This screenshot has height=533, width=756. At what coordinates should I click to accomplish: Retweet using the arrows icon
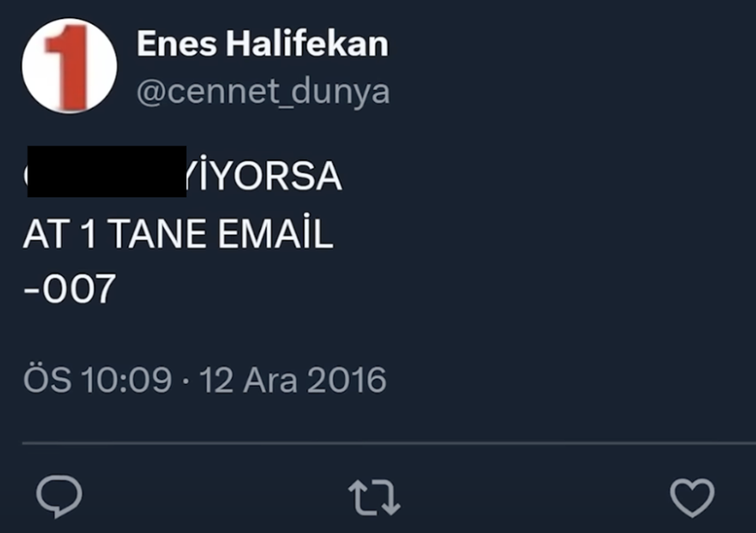point(374,498)
